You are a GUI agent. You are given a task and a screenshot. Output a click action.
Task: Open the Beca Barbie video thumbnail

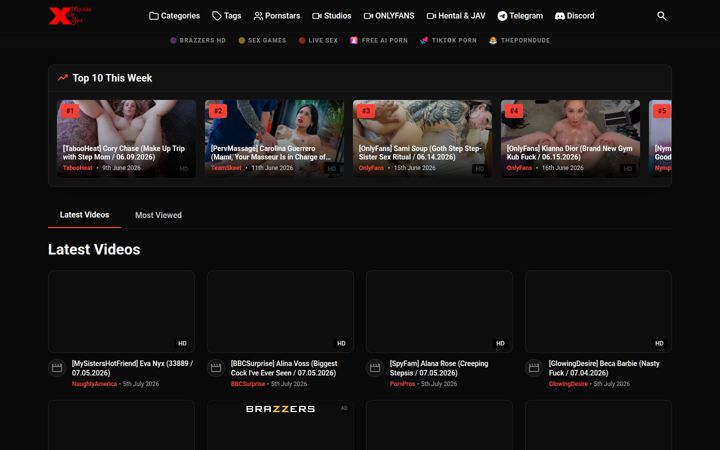click(x=598, y=311)
